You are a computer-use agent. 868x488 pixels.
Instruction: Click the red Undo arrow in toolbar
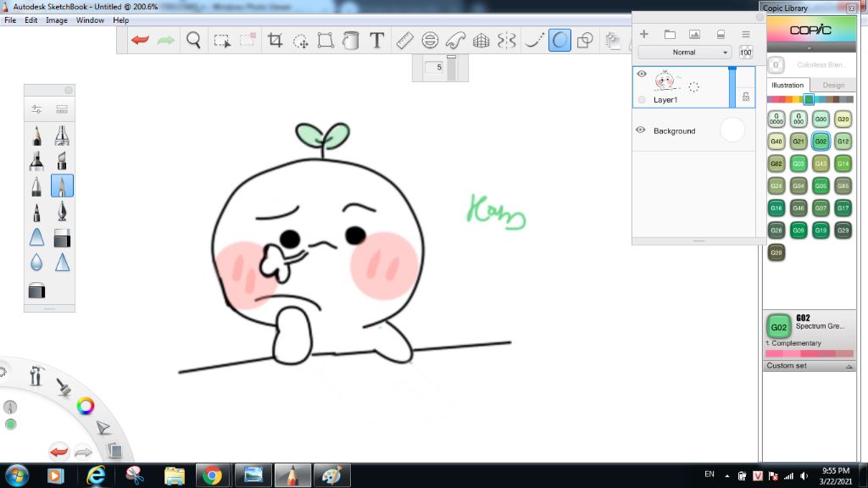point(140,40)
